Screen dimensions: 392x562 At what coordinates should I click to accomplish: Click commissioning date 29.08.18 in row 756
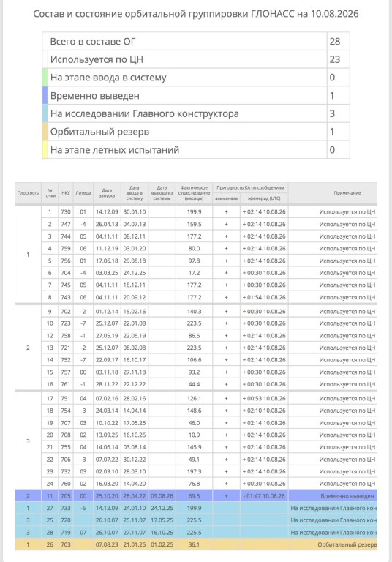[x=135, y=261]
